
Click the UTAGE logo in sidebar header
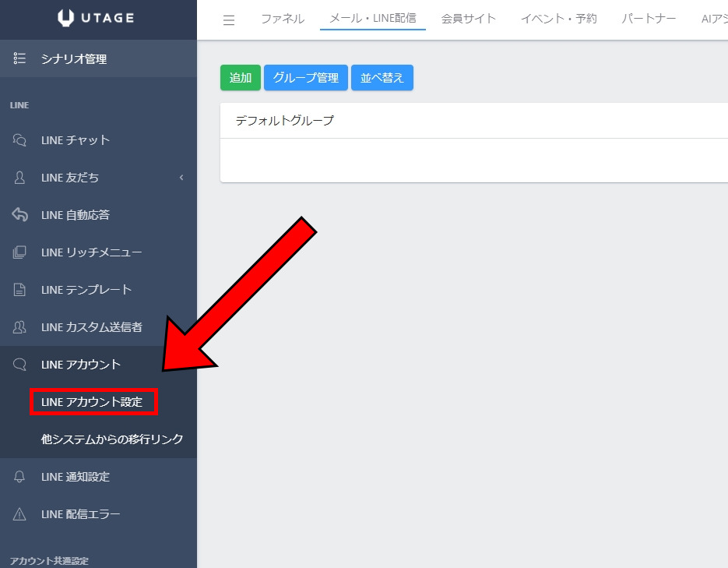[x=98, y=19]
